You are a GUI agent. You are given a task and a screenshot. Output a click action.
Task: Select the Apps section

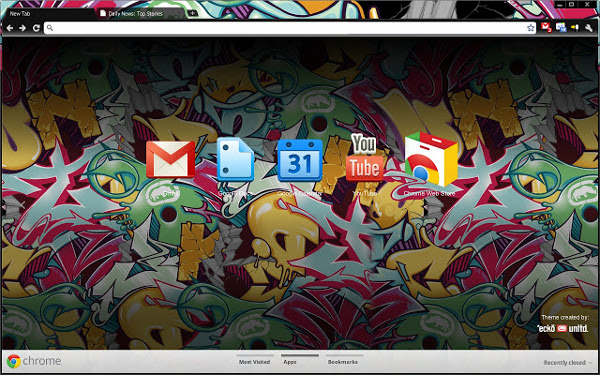click(290, 362)
